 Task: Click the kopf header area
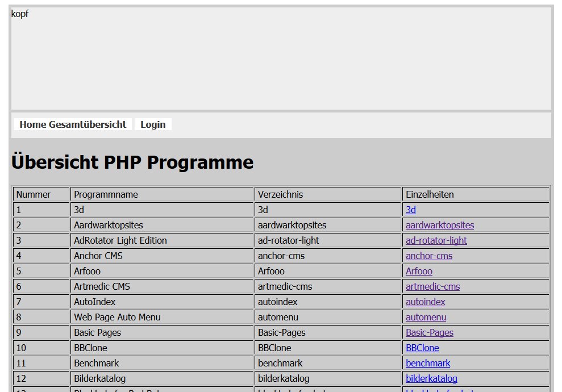[x=20, y=14]
